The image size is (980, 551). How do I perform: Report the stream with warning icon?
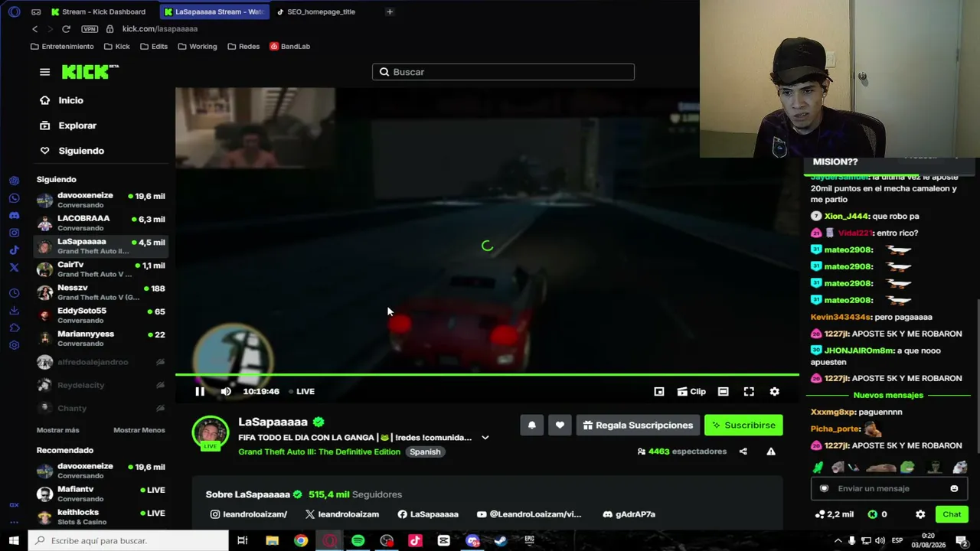(771, 452)
